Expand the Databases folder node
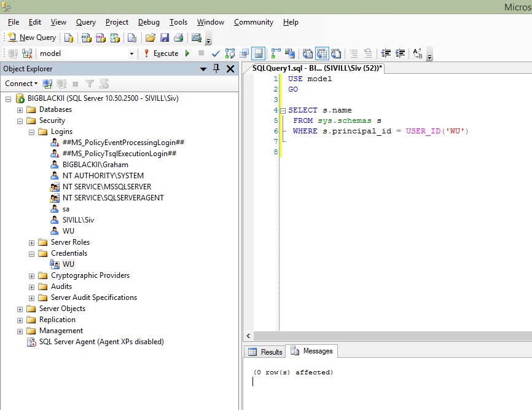532x410 pixels. (20, 109)
